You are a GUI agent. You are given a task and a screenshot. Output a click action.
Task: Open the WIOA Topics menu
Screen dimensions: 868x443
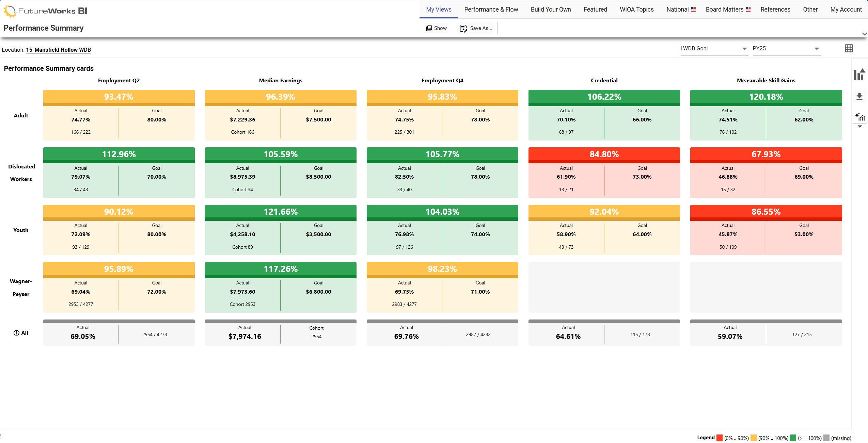click(x=636, y=10)
